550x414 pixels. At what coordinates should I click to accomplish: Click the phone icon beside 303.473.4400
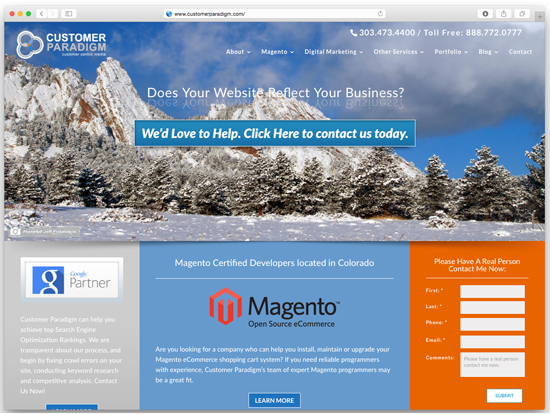pos(354,33)
